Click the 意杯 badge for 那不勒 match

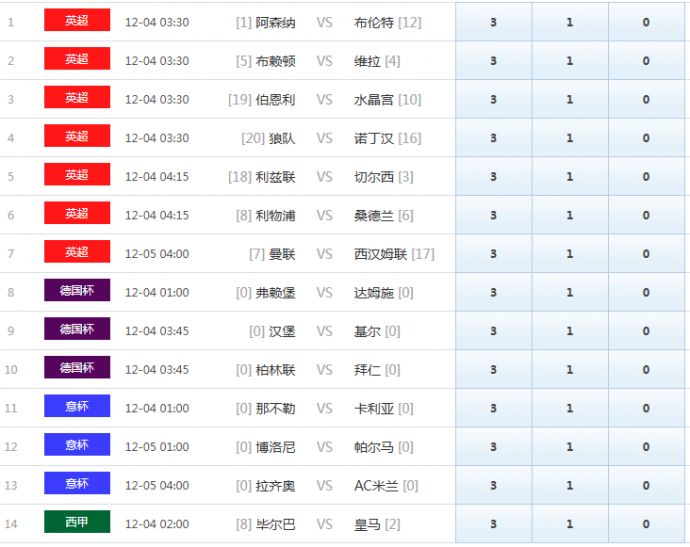coord(77,406)
